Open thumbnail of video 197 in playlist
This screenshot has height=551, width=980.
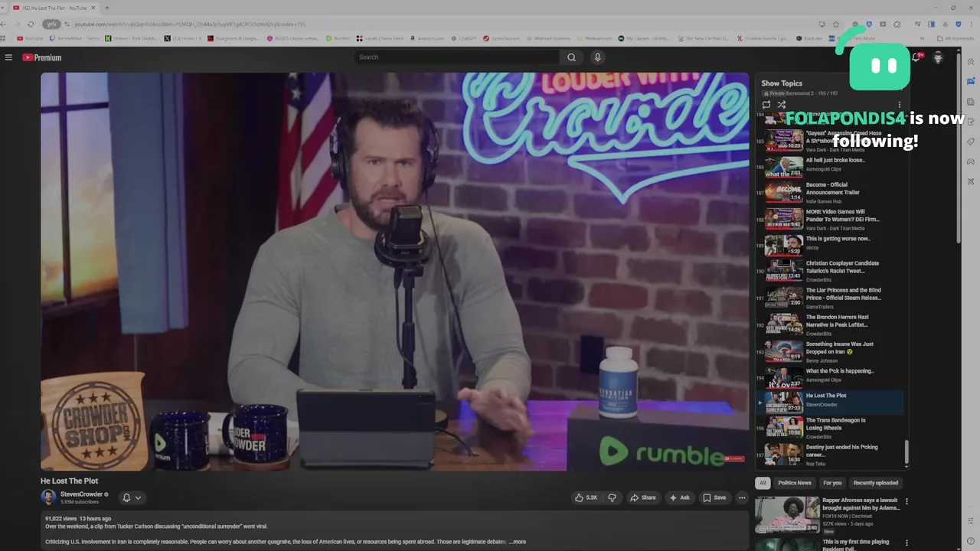[784, 455]
